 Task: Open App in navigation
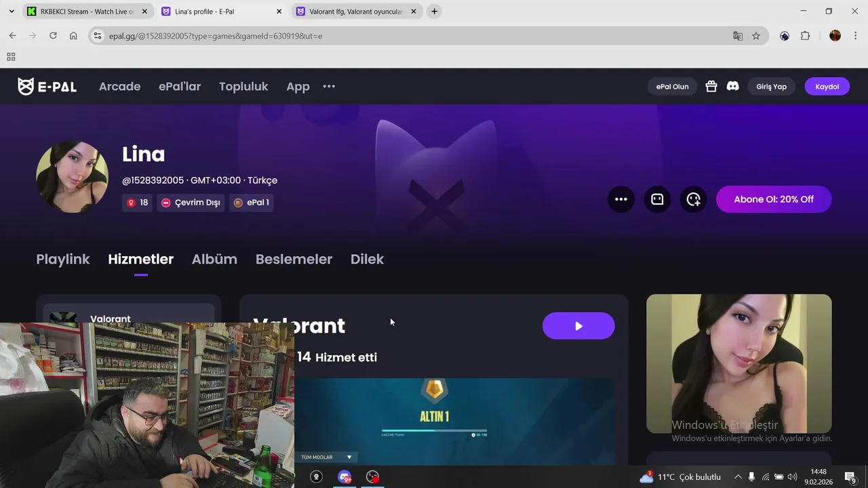pyautogui.click(x=298, y=87)
